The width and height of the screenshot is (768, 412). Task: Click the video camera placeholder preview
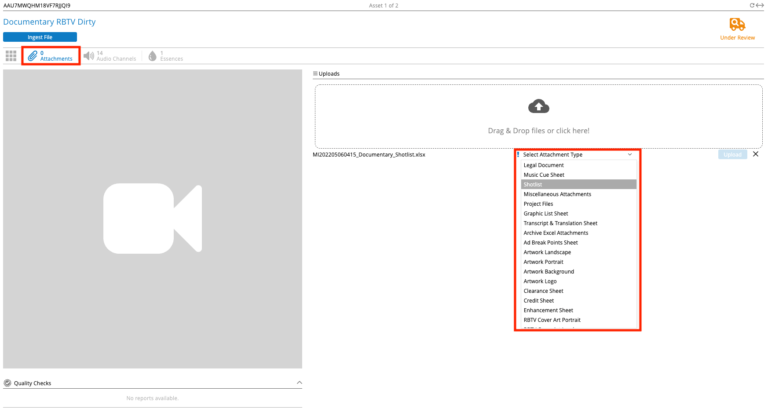152,218
